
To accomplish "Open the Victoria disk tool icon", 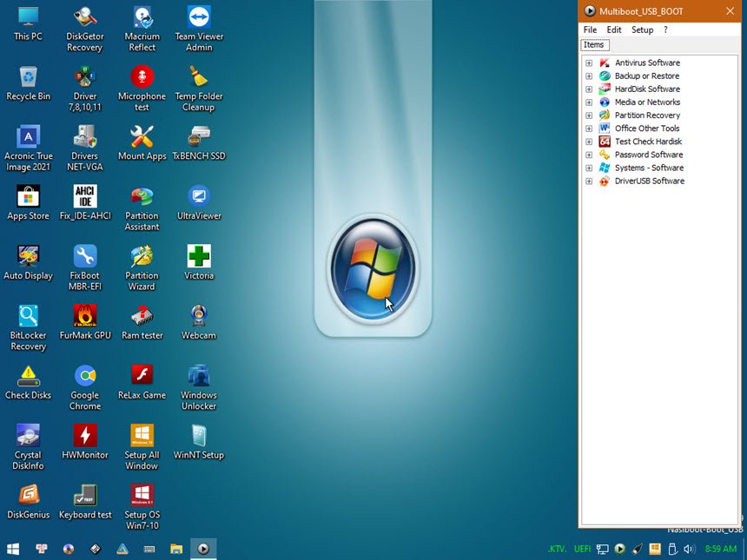I will tap(199, 262).
